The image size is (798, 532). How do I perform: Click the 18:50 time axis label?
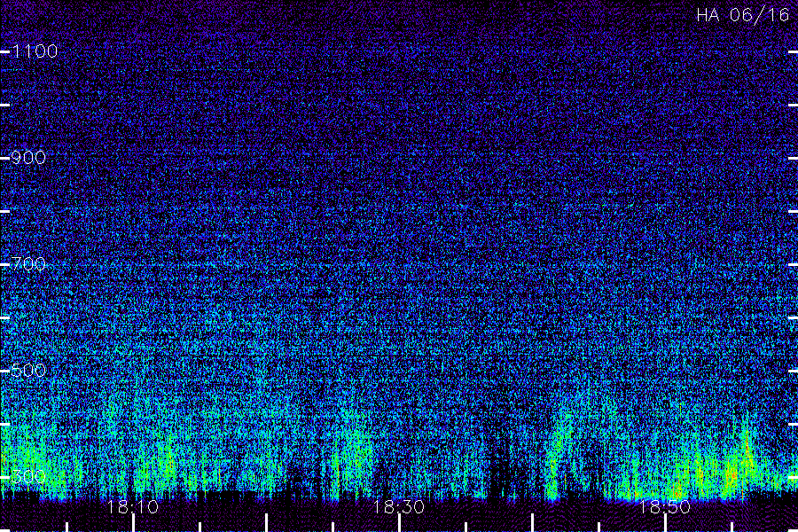[x=665, y=507]
